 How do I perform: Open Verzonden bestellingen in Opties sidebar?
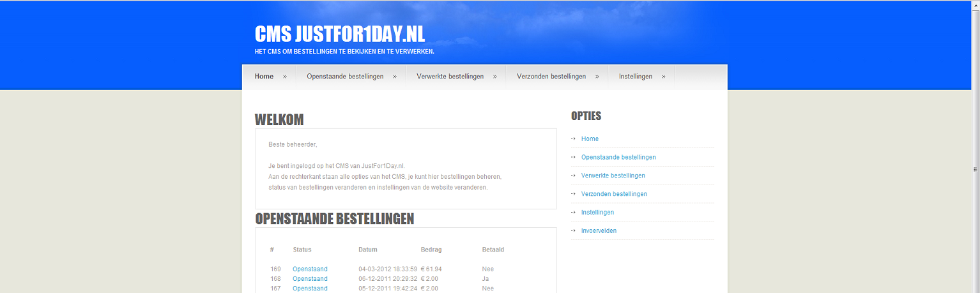point(614,194)
